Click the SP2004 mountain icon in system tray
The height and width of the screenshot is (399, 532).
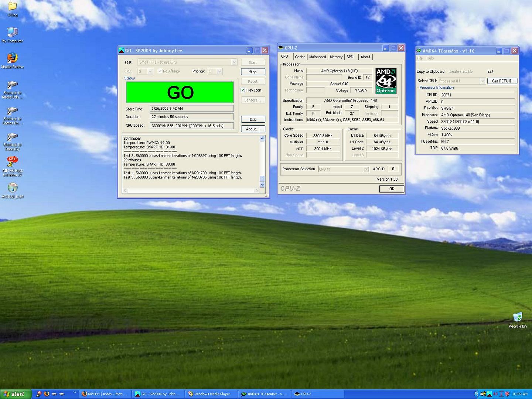(x=490, y=394)
